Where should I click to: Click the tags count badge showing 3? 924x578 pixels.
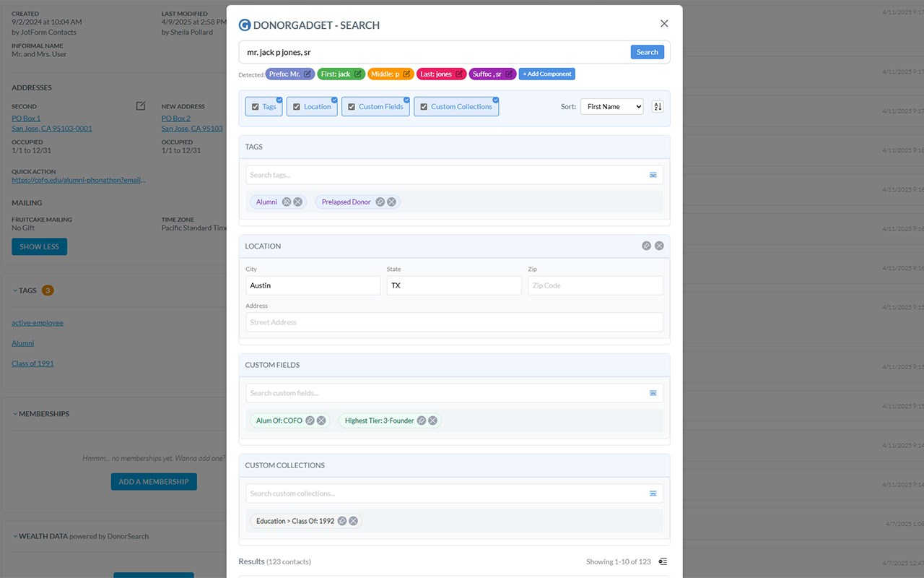click(x=48, y=290)
